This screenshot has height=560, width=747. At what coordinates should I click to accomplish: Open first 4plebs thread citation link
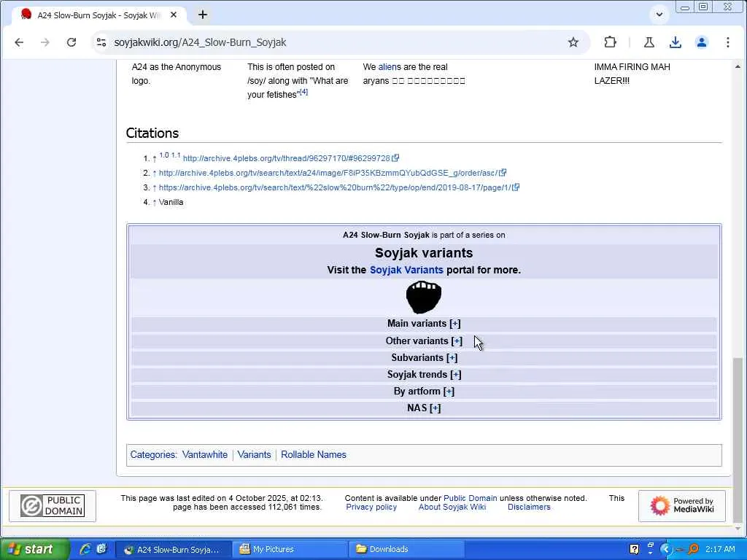click(286, 158)
